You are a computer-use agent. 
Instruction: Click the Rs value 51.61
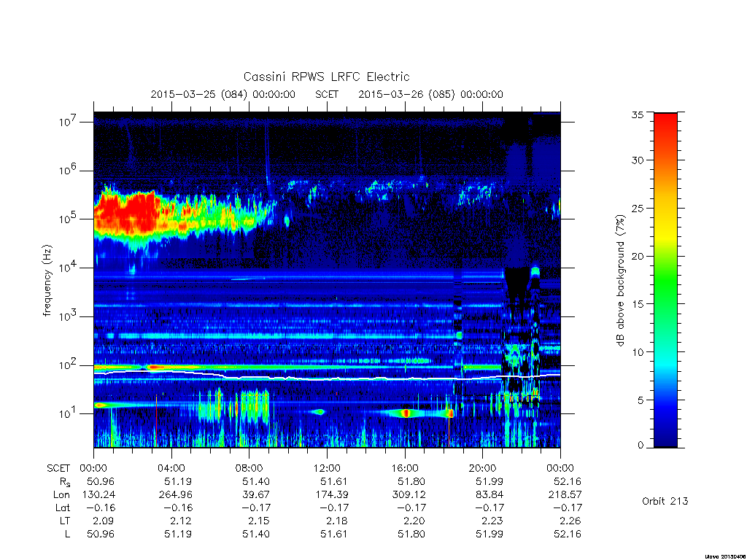pyautogui.click(x=333, y=481)
